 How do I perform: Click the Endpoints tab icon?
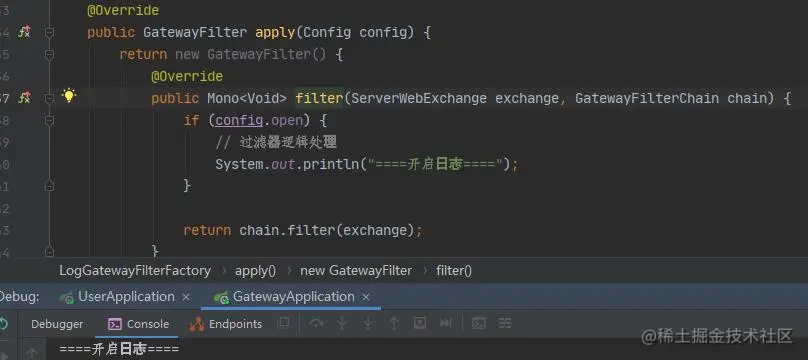[x=197, y=324]
